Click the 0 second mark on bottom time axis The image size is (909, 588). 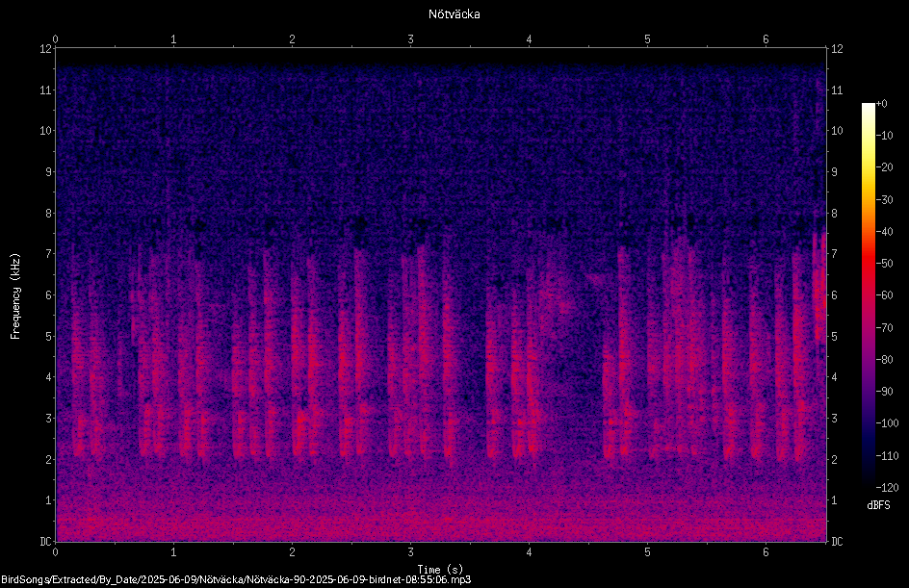(x=55, y=552)
